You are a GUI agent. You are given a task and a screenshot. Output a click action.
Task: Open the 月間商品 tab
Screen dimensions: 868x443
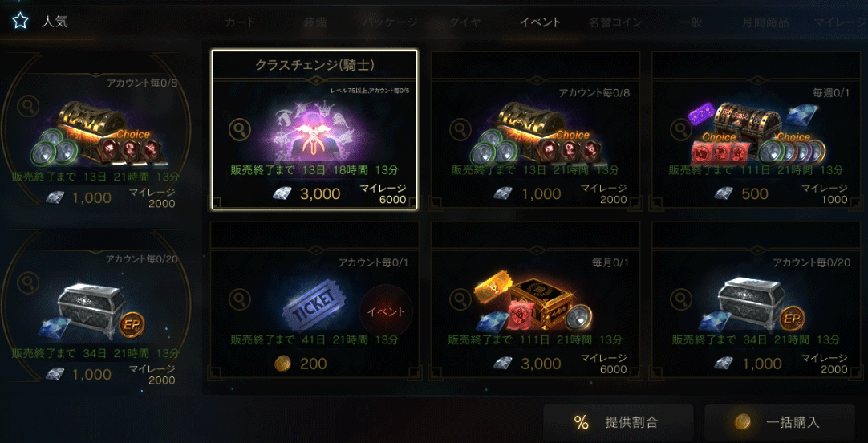click(765, 22)
